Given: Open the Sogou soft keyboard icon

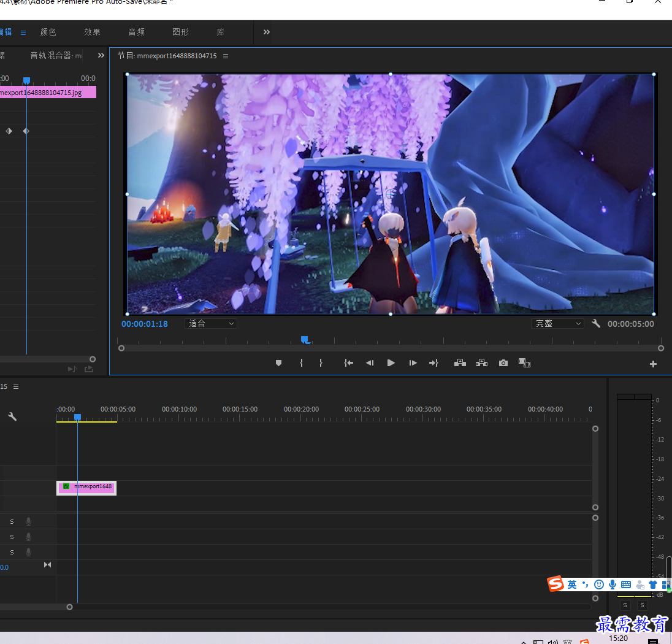Looking at the screenshot, I should click(626, 584).
